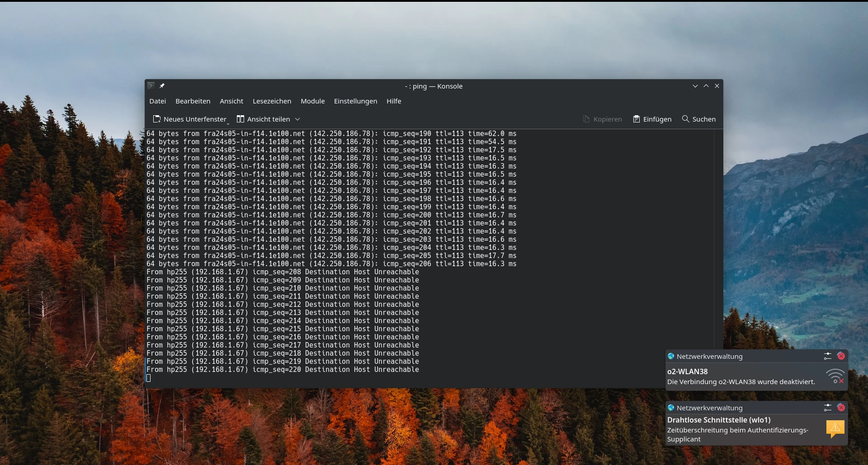Open the Module menu
The width and height of the screenshot is (868, 465).
click(312, 101)
